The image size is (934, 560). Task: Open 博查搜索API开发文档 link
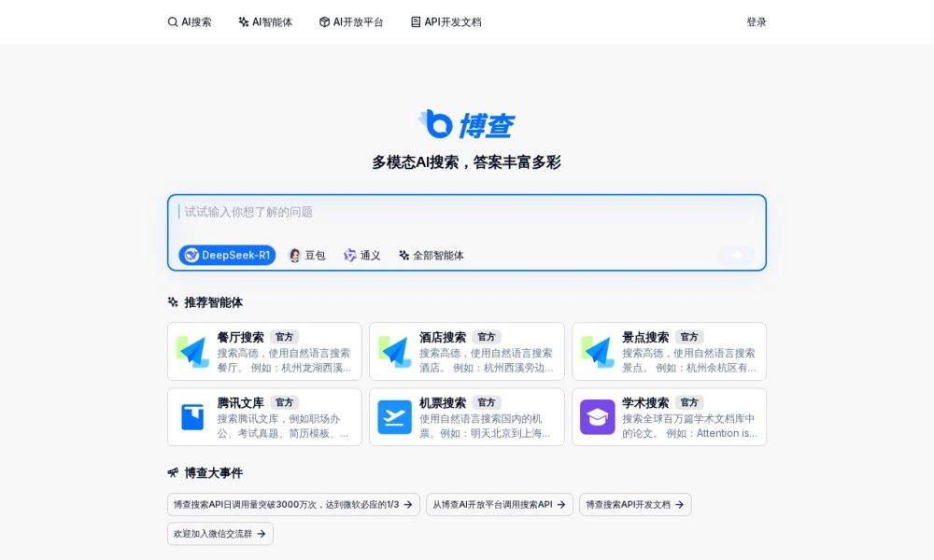pyautogui.click(x=635, y=505)
